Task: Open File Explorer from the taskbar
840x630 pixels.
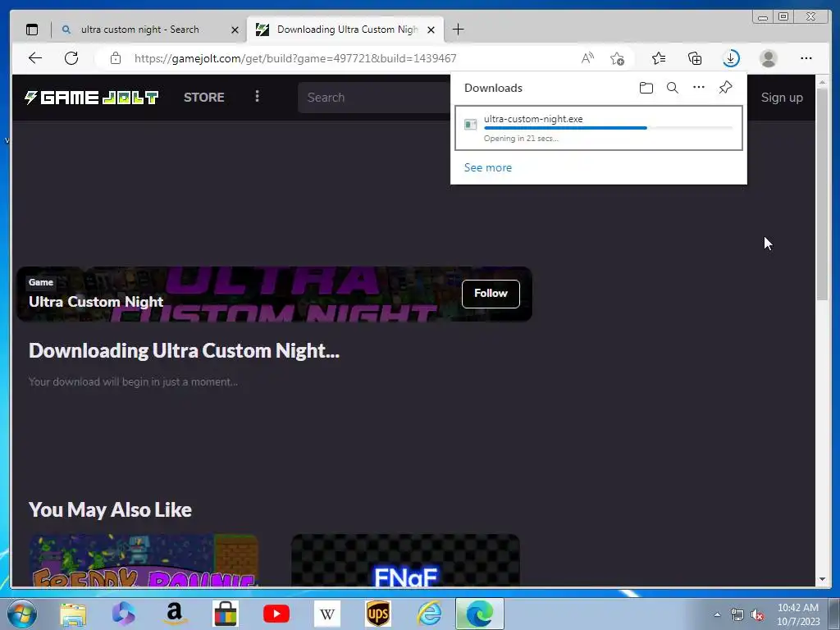Action: pyautogui.click(x=73, y=614)
